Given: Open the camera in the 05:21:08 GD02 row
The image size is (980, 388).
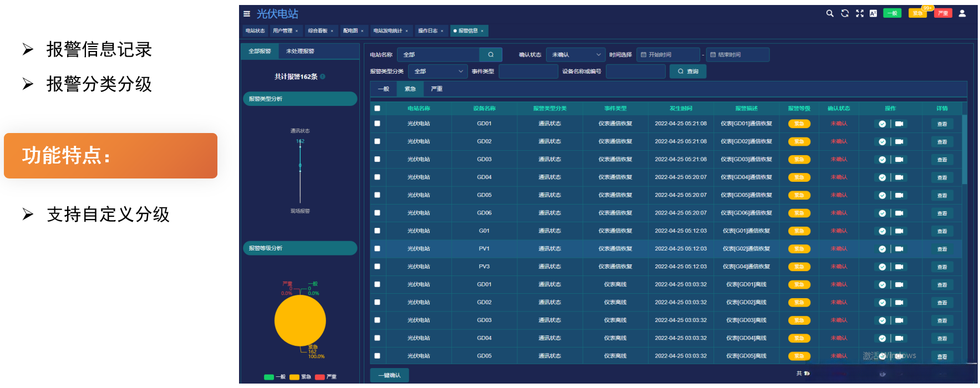Looking at the screenshot, I should click(899, 142).
